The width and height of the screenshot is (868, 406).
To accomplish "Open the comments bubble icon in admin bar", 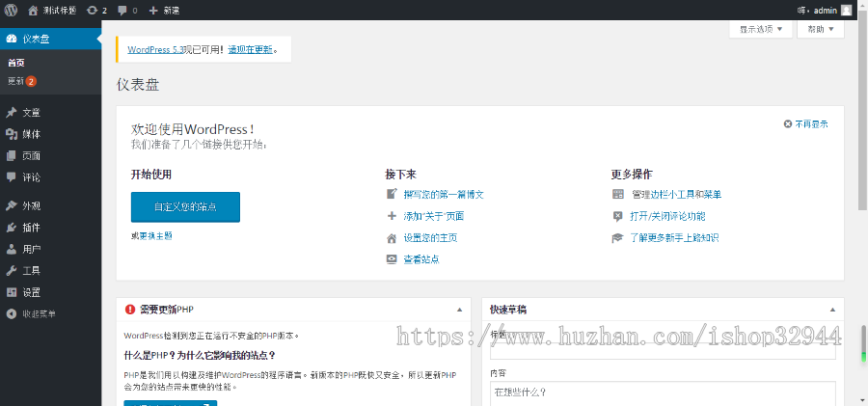I will pyautogui.click(x=122, y=10).
